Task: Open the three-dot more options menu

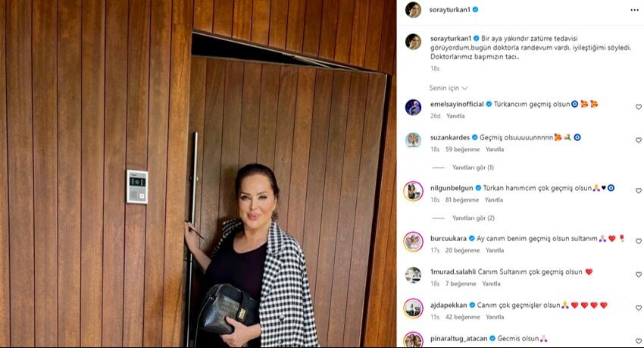Action: [634, 11]
